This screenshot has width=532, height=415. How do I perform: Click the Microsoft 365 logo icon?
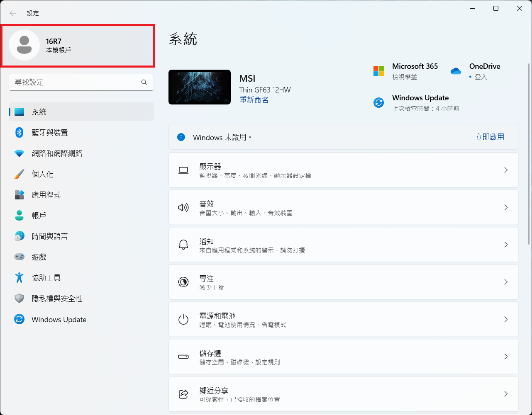(x=378, y=71)
